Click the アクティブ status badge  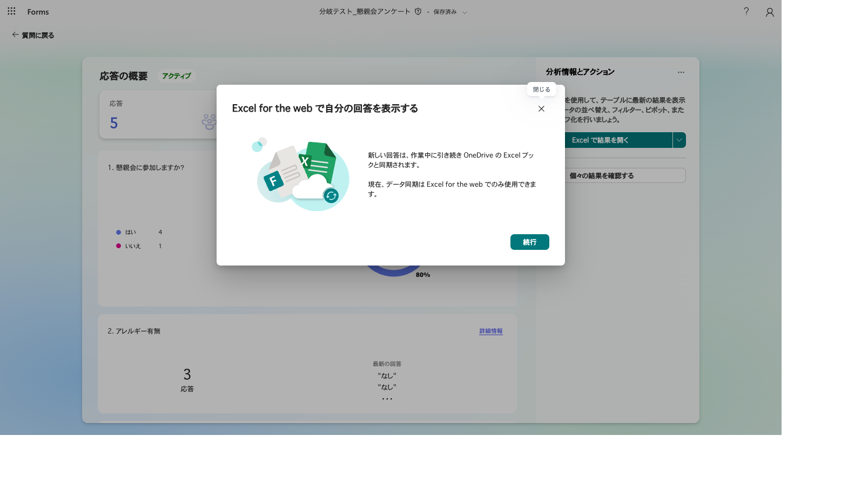(x=177, y=76)
